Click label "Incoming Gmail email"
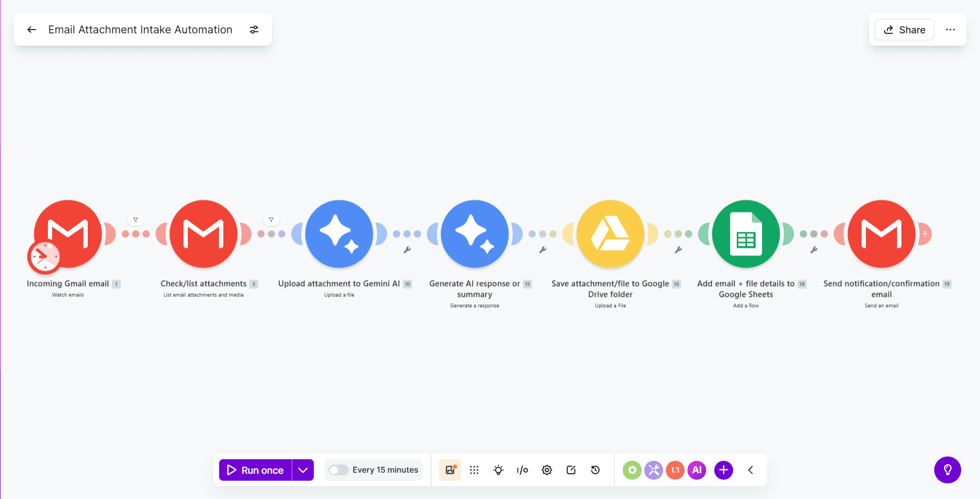 pos(68,284)
